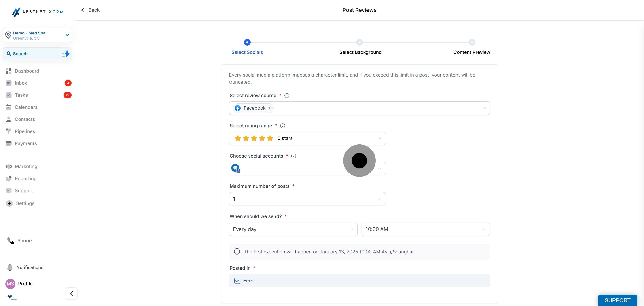
Task: Open the 10:00 AM time dropdown
Action: click(x=426, y=229)
